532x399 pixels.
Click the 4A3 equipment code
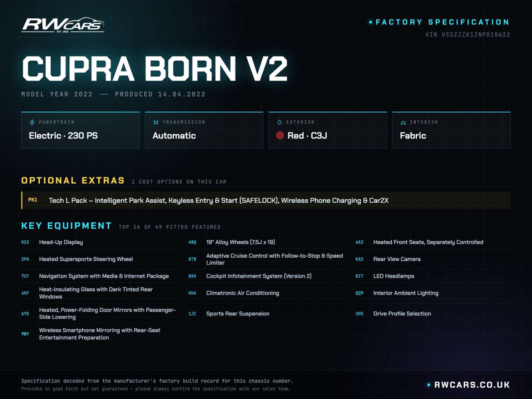pos(360,242)
